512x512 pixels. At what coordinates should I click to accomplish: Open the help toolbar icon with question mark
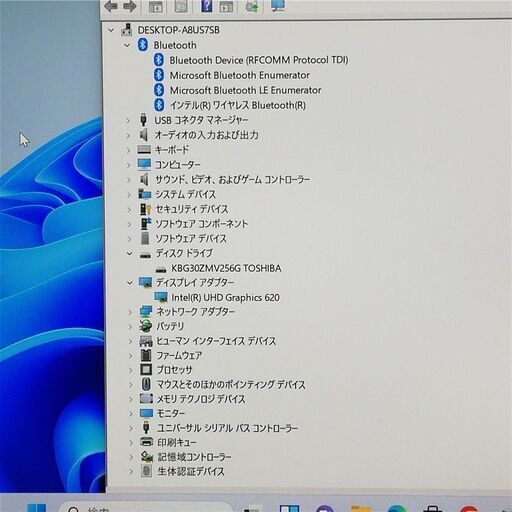pyautogui.click(x=207, y=6)
